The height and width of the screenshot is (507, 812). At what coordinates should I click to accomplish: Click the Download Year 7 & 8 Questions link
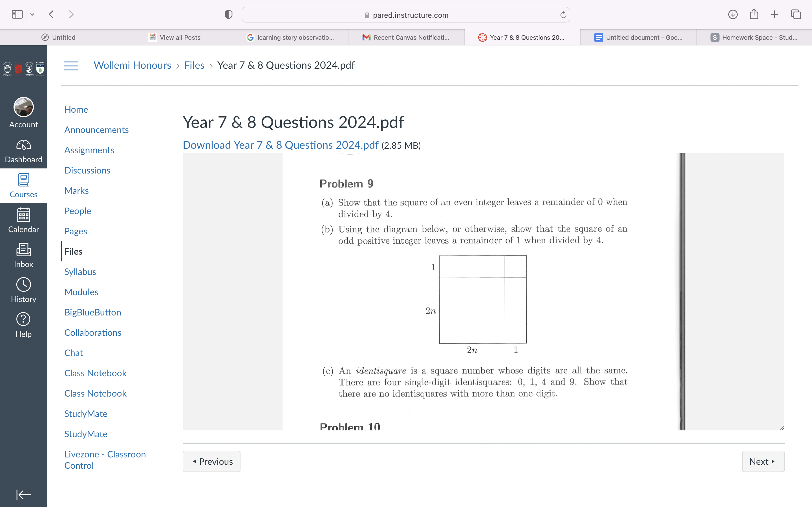pos(281,144)
